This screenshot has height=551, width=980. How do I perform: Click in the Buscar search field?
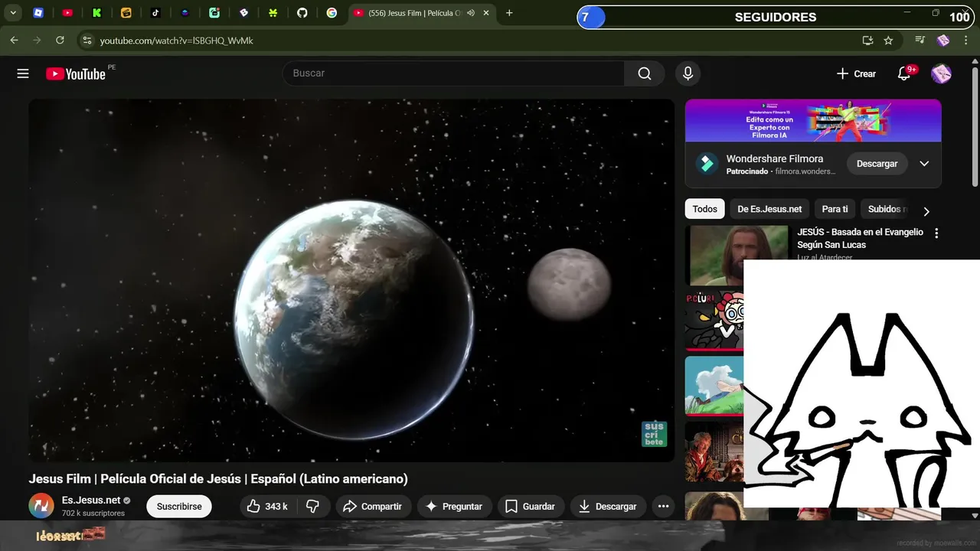[x=453, y=73]
